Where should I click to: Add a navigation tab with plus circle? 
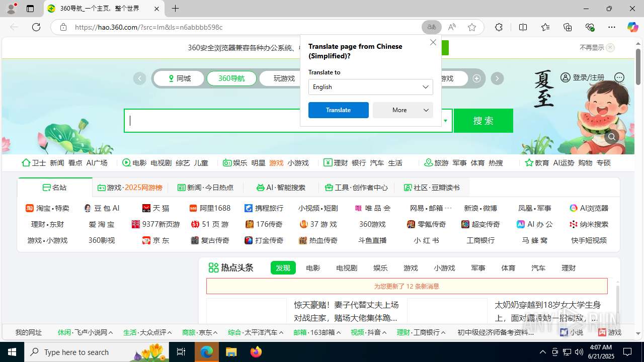coord(476,78)
